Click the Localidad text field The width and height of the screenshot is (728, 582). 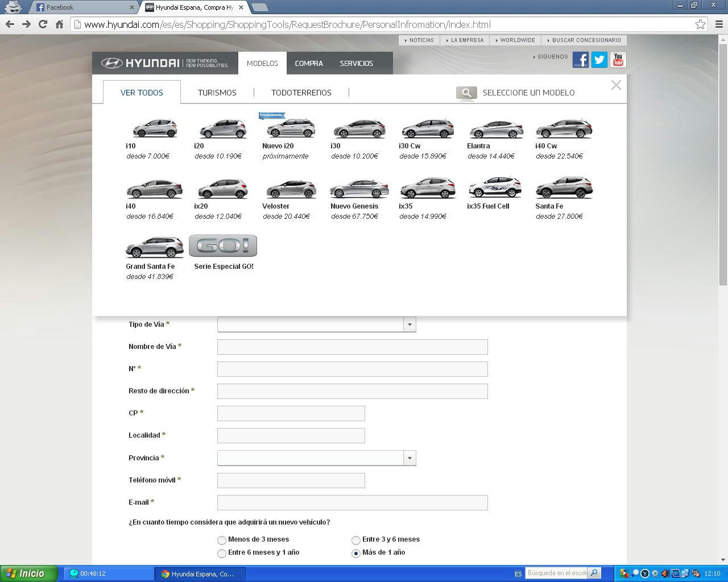click(x=291, y=435)
